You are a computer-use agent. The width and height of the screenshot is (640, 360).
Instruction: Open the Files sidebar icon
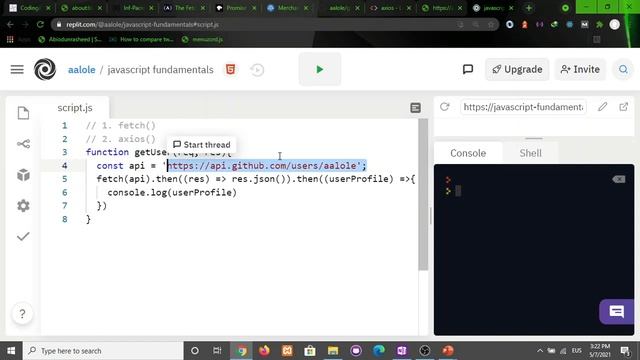point(23,113)
